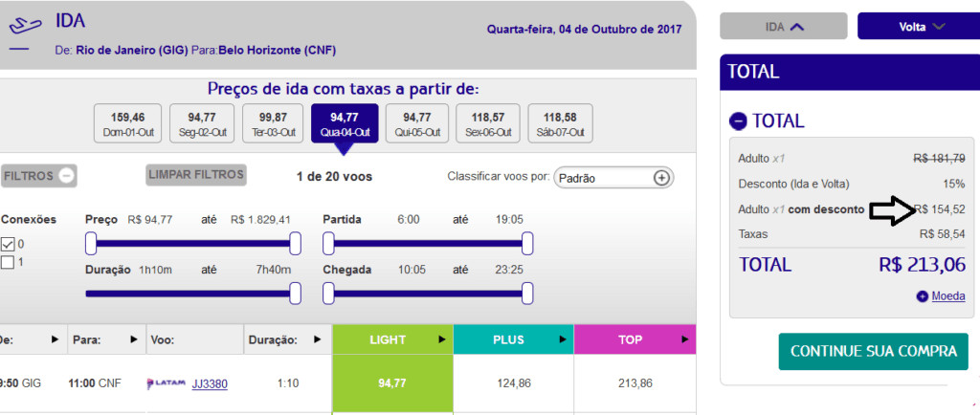Expand the Volta section chevron
This screenshot has height=415, width=980.
(939, 27)
